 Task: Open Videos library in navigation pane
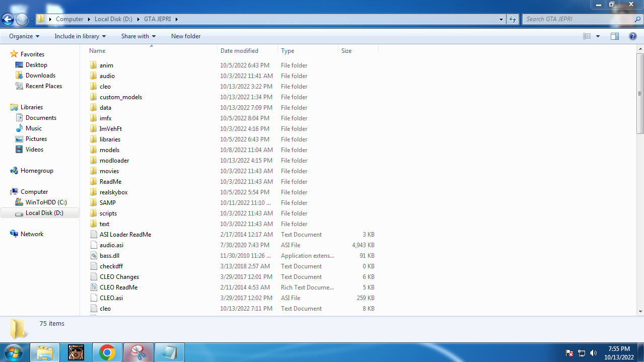(34, 150)
